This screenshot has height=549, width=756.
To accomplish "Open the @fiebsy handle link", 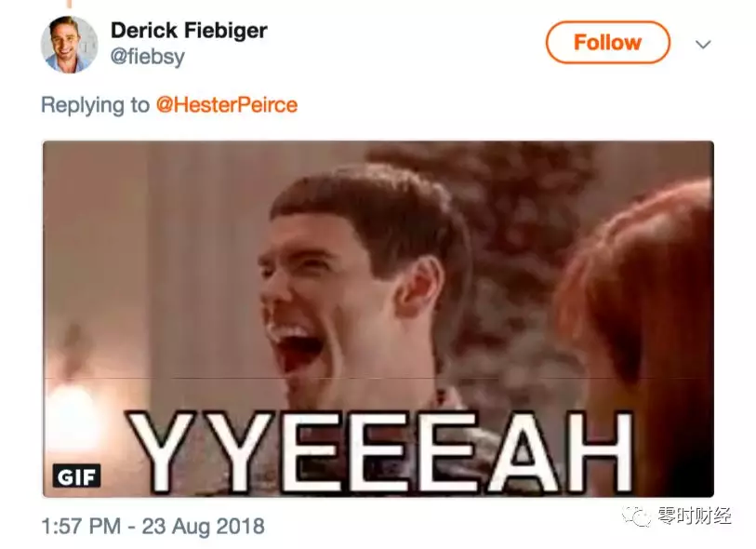I will 148,57.
